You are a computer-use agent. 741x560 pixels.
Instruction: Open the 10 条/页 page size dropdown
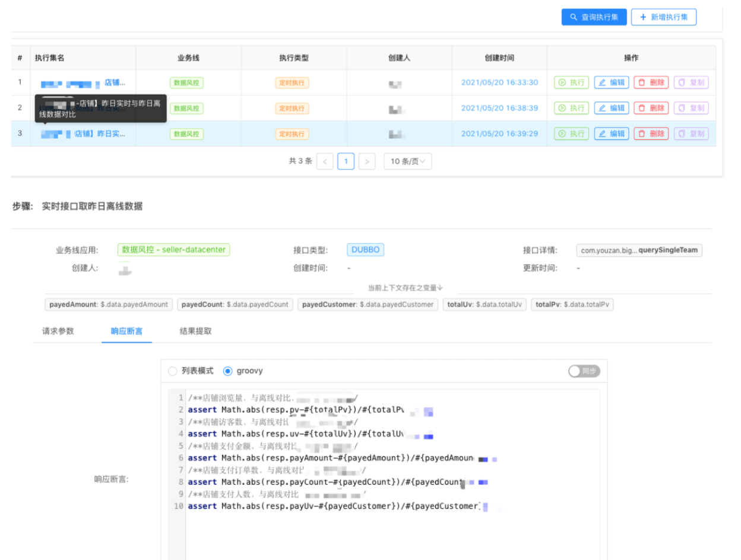click(x=407, y=161)
